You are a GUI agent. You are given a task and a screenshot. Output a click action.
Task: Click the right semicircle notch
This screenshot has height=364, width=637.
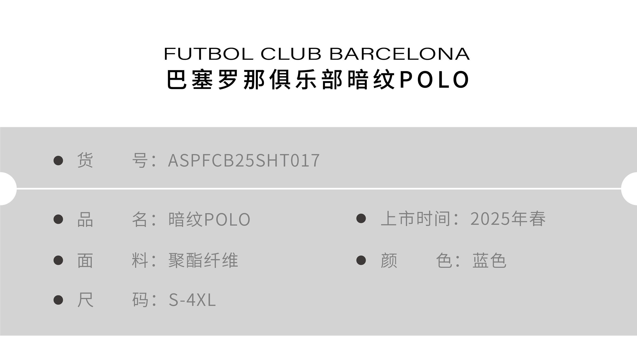pyautogui.click(x=630, y=189)
